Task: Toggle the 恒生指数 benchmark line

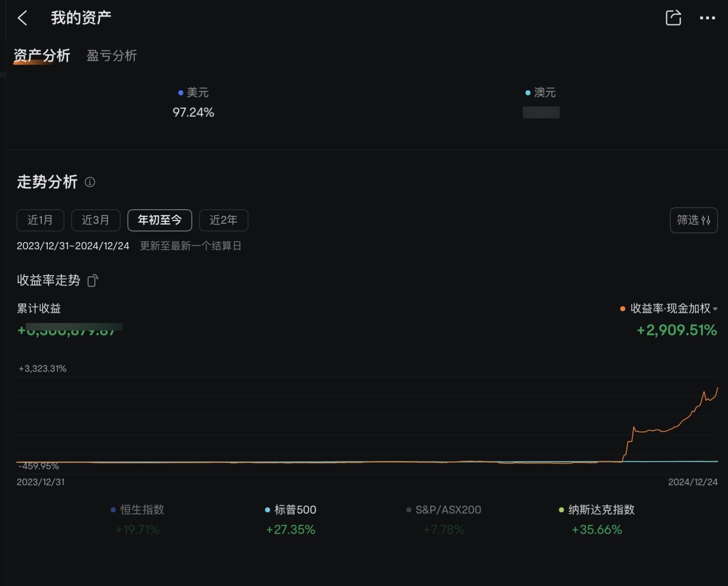Action: pyautogui.click(x=137, y=510)
